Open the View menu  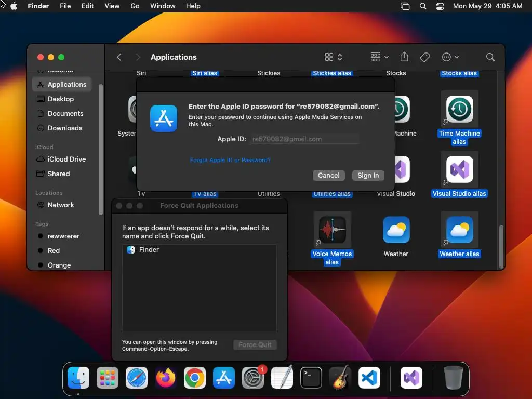click(112, 6)
